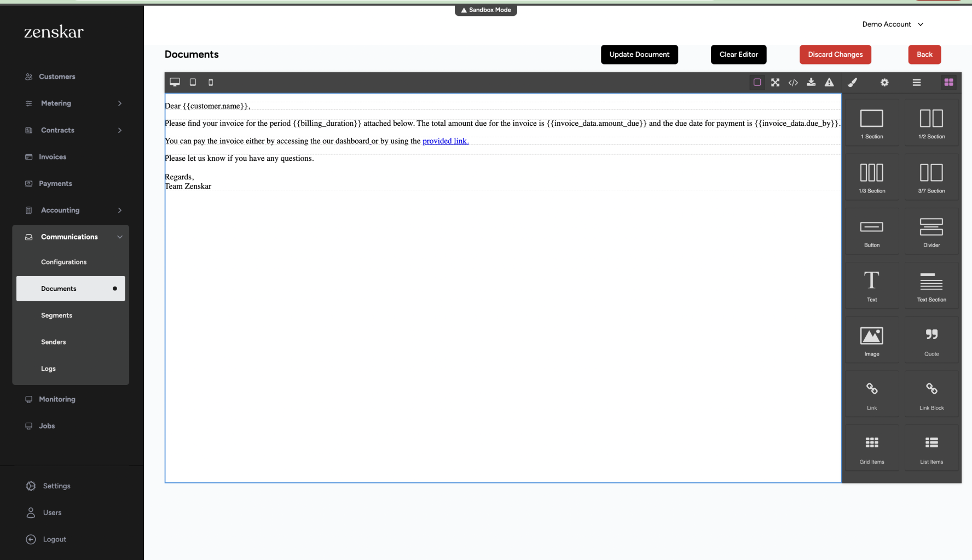Open the component settings gear
The image size is (972, 560).
point(884,83)
